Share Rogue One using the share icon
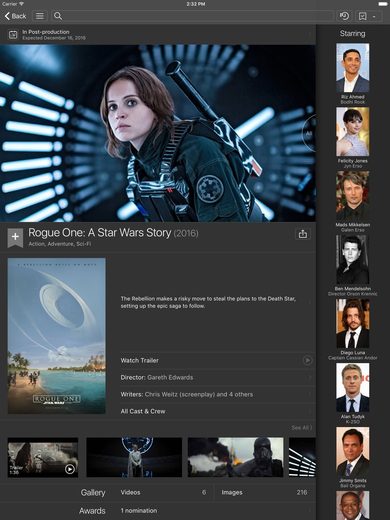This screenshot has height=520, width=390. (303, 234)
